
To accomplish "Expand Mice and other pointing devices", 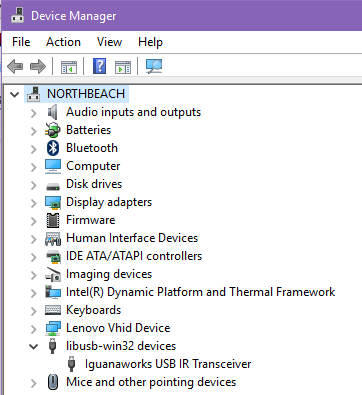I will [x=33, y=383].
